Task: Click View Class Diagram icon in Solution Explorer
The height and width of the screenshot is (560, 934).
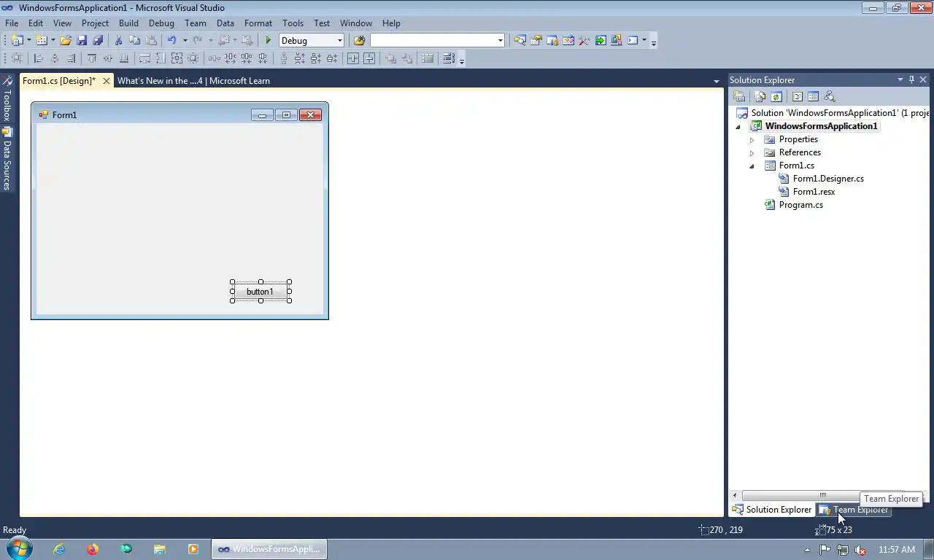Action: coord(830,96)
